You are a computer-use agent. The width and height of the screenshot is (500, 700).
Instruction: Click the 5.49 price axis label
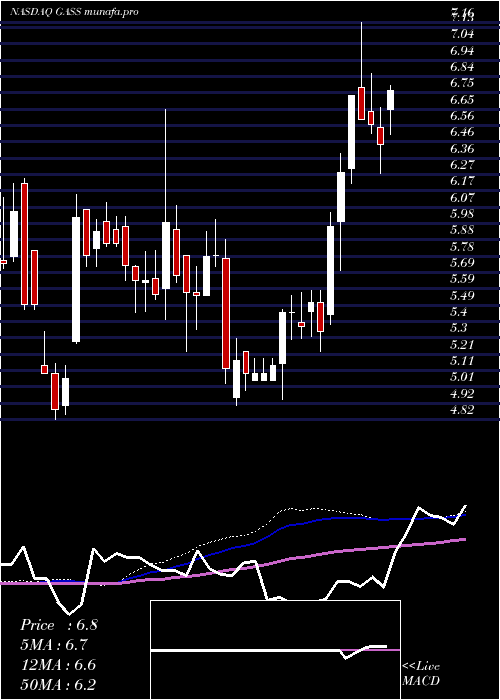462,296
